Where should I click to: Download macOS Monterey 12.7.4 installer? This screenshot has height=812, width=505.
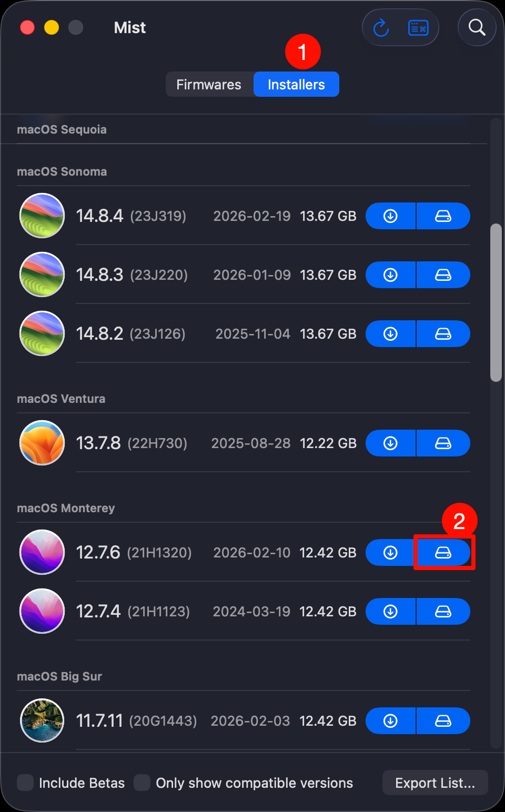(x=390, y=612)
